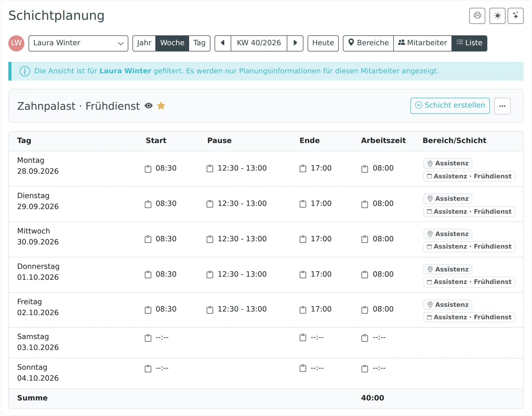Click the clipboard icon at Dienstag pause
Image resolution: width=532 pixels, height=416 pixels.
point(210,204)
